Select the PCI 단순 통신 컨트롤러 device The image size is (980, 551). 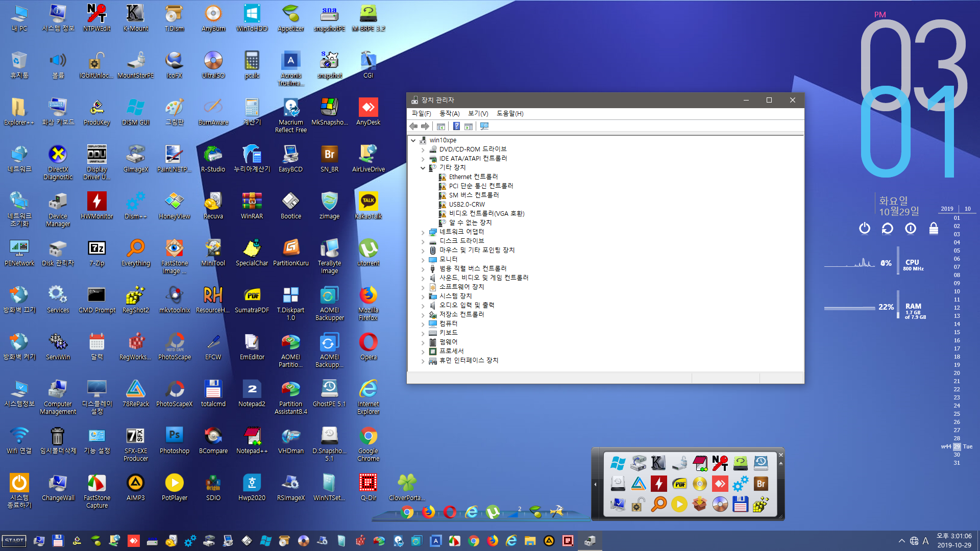[x=481, y=186]
